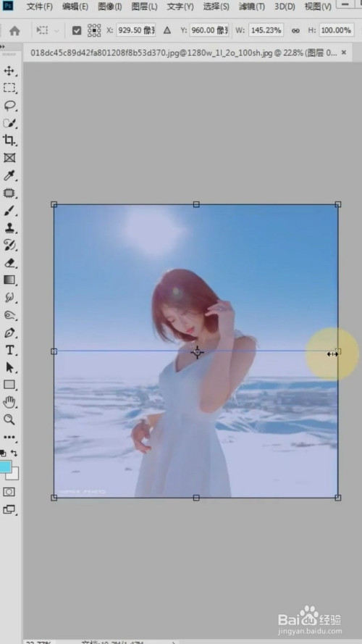362x644 pixels.
Task: Open the 图层(L) menu
Action: (145, 7)
